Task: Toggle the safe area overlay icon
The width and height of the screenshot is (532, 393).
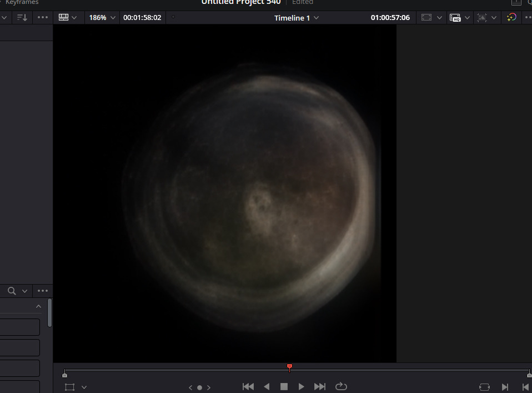Action: [426, 18]
